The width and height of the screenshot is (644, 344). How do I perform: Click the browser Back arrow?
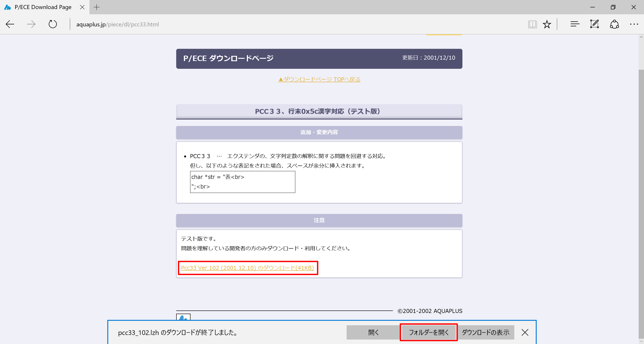point(10,24)
